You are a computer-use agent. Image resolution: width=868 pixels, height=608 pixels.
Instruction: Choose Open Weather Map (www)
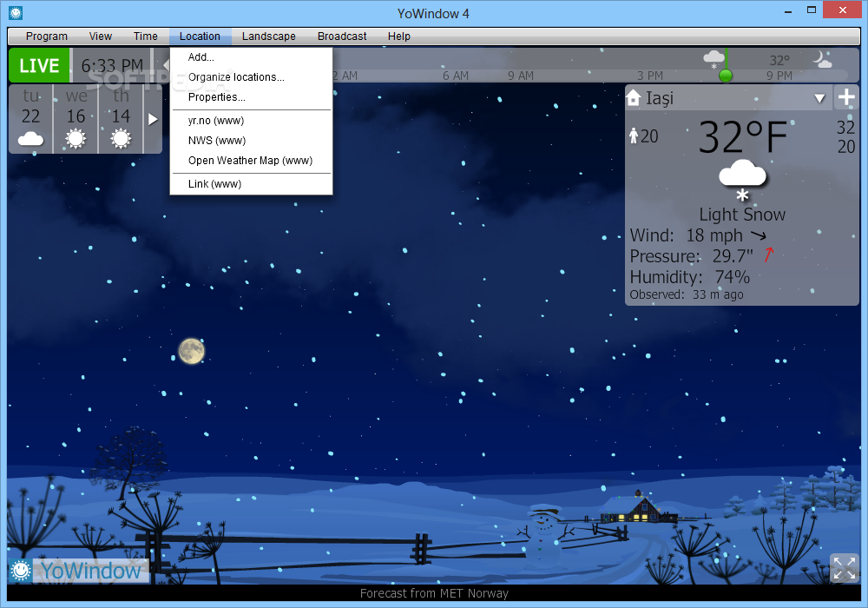(252, 161)
